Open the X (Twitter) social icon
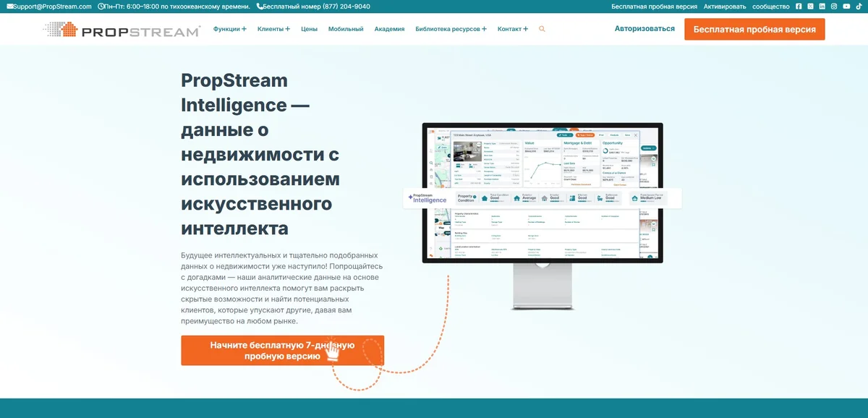This screenshot has width=868, height=418. [810, 7]
